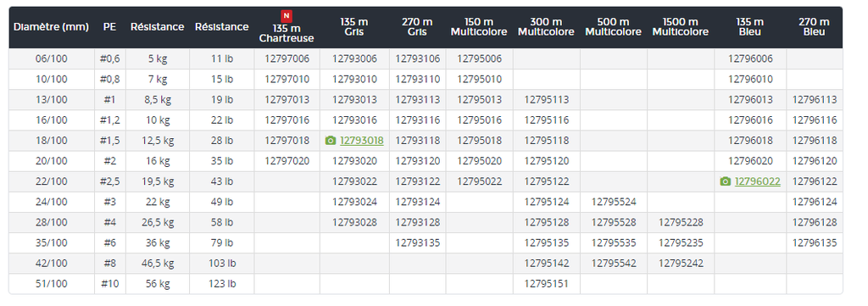Screen dimensions: 868x306
Task: Open the green link 12793018
Action: (x=361, y=141)
